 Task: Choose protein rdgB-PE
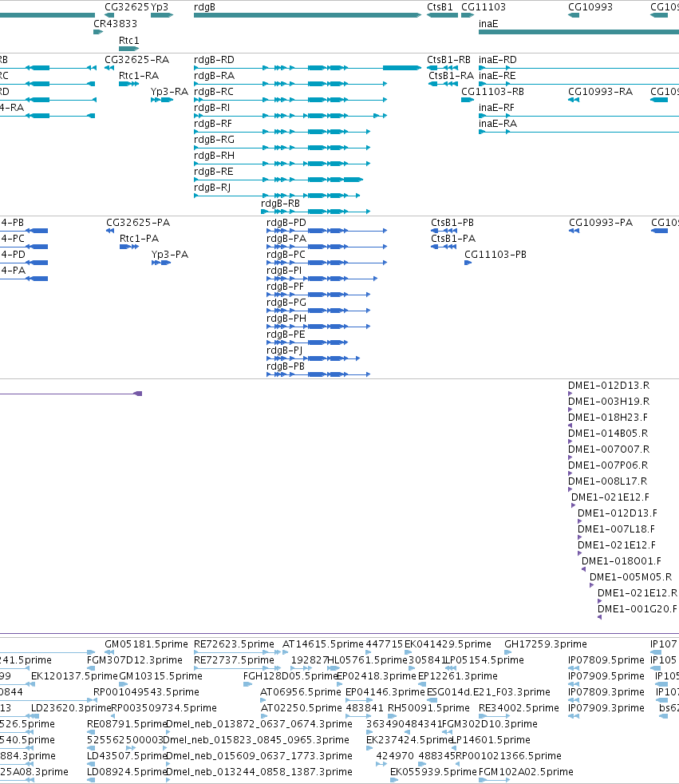(x=286, y=335)
